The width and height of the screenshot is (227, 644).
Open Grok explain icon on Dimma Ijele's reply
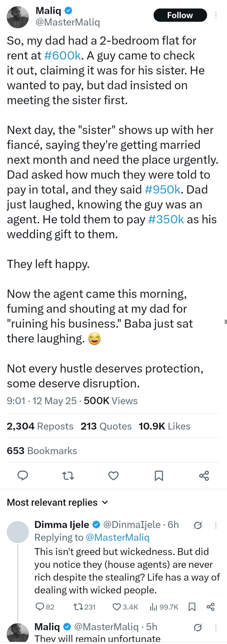198,525
